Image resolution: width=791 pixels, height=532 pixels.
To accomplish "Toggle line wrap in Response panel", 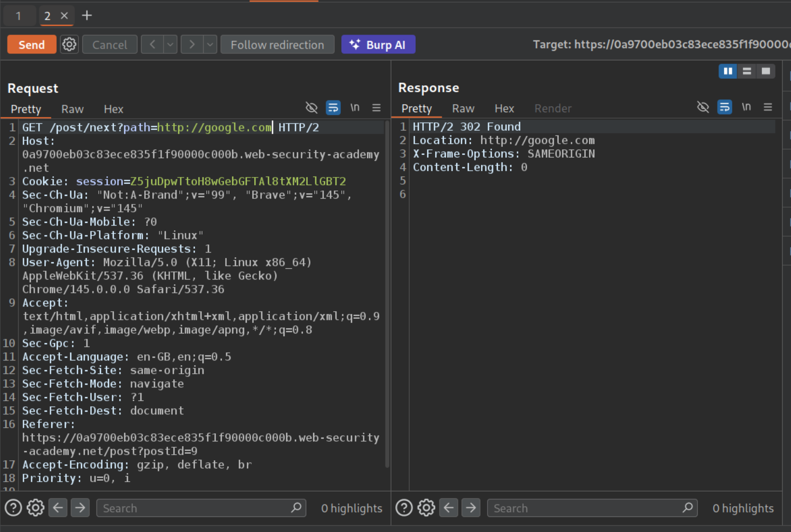I will (724, 107).
